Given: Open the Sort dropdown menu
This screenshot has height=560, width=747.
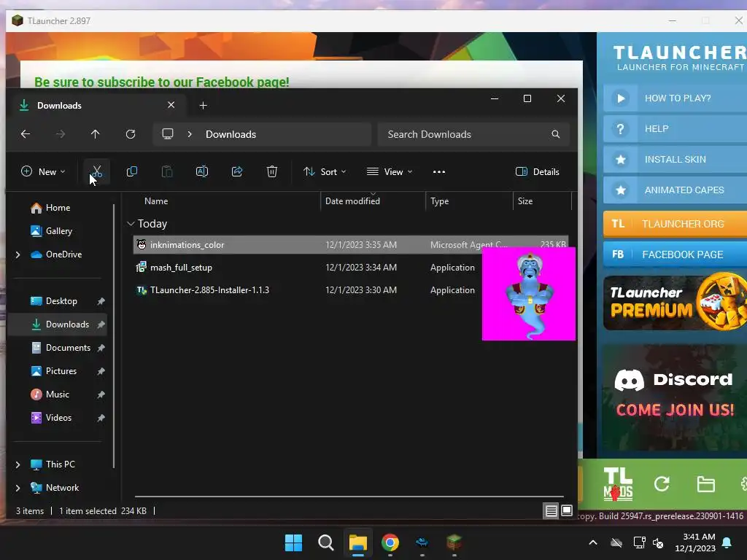Looking at the screenshot, I should click(325, 172).
